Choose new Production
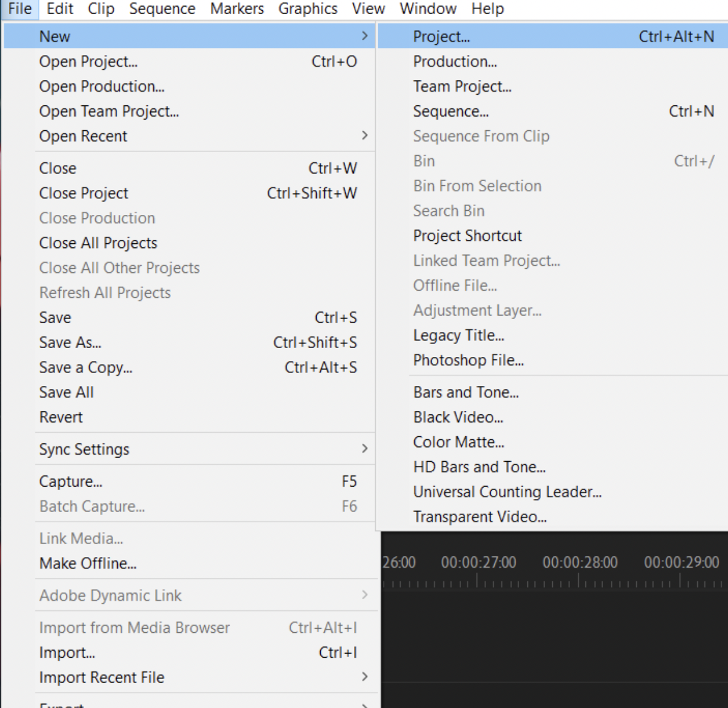 coord(553,62)
